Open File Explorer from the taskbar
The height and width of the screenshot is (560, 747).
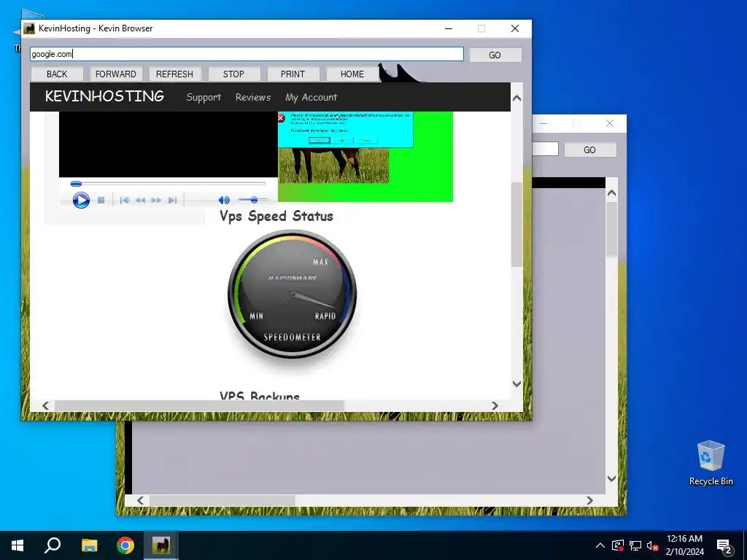89,545
